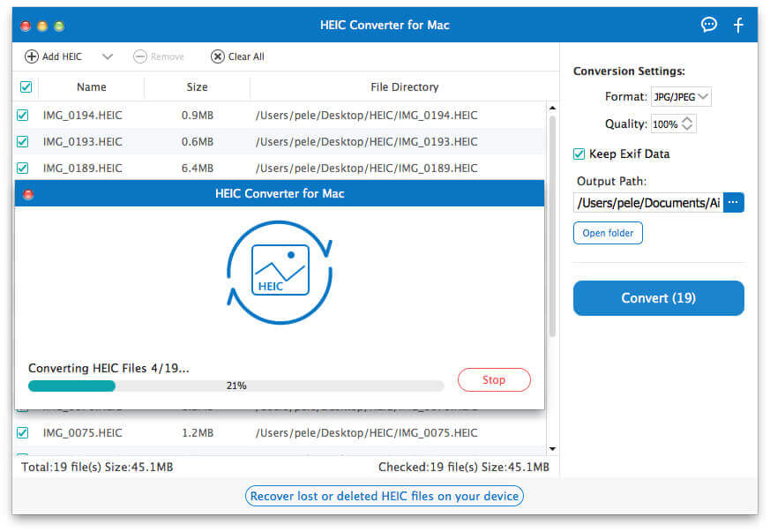Viewport: 770px width, 532px height.
Task: Uncheck the IMG_0075.HEIC checkbox
Action: click(23, 433)
